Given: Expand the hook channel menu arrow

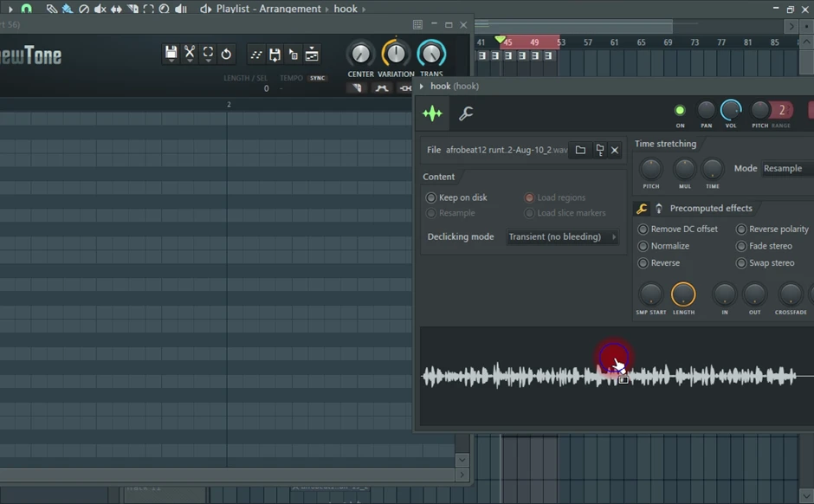Looking at the screenshot, I should coord(422,86).
